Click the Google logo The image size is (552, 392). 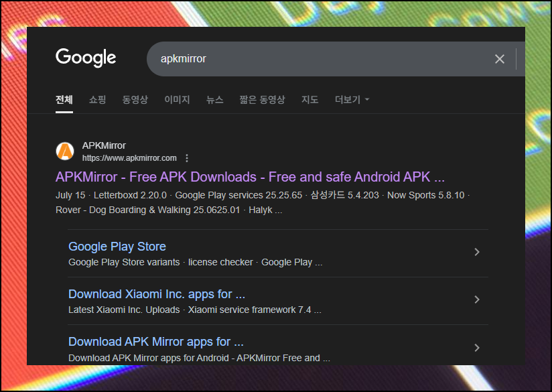[86, 58]
